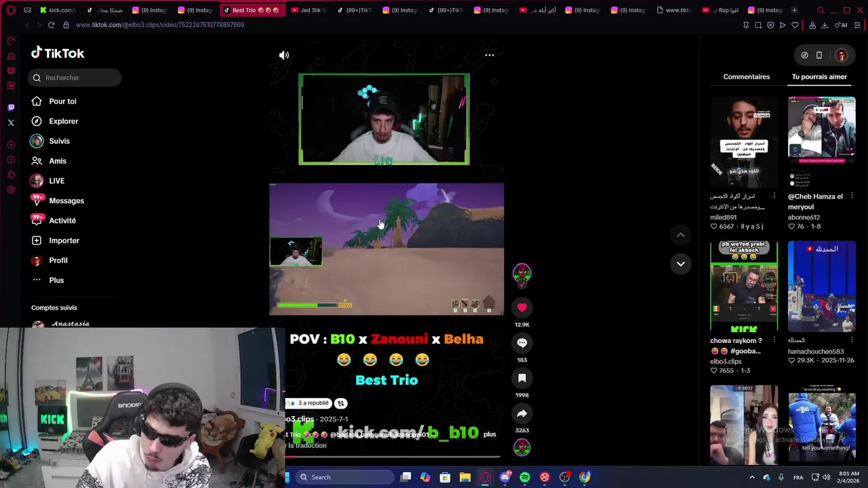Open OBS Studio from the taskbar
868x488 pixels.
tap(565, 477)
